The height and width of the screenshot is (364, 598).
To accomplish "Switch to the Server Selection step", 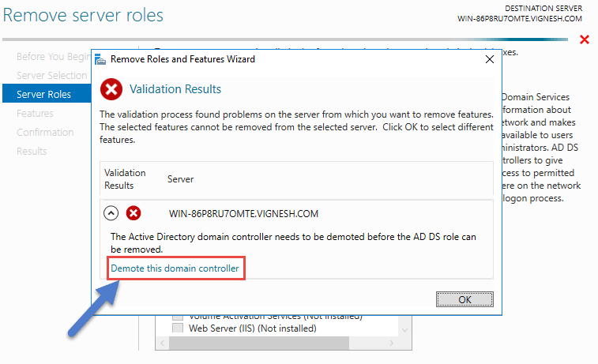I will (x=51, y=75).
